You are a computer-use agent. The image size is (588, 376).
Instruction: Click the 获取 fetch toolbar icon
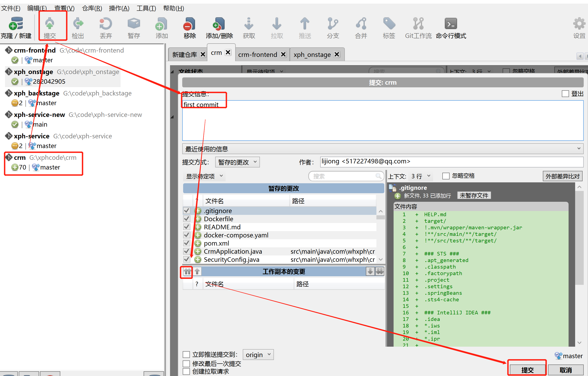tap(249, 24)
